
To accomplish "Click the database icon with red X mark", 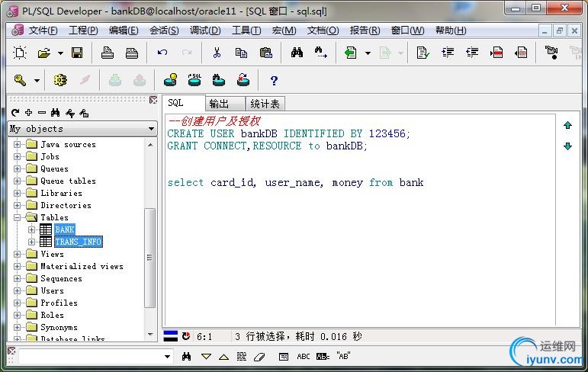I will (243, 80).
